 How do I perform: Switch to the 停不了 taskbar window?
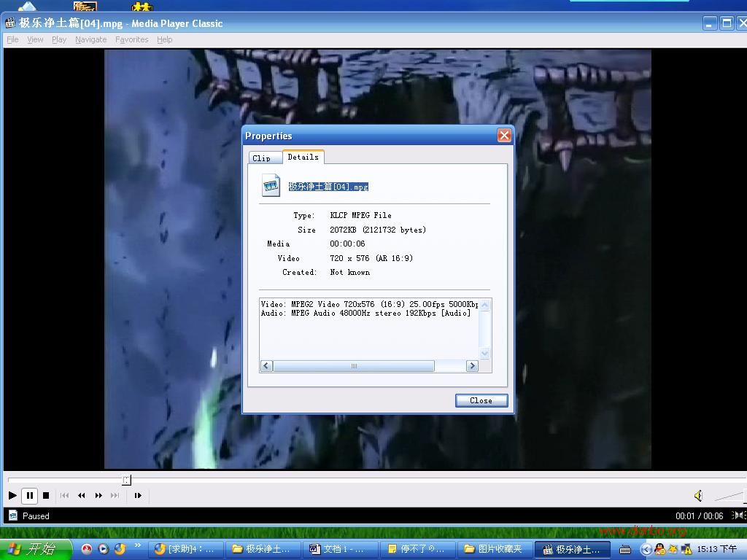click(418, 549)
